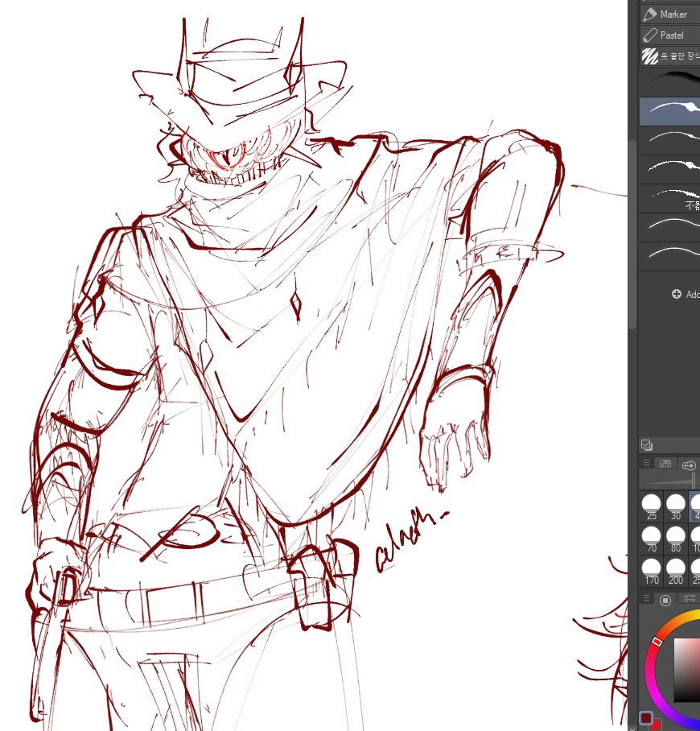This screenshot has height=731, width=700.
Task: Set brush size to 200
Action: (676, 572)
